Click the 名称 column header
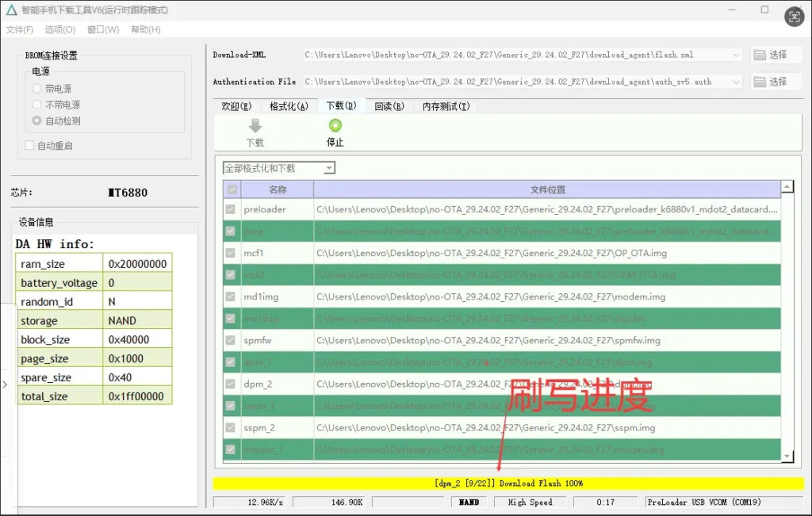Screen dimensions: 812x516 pos(278,189)
